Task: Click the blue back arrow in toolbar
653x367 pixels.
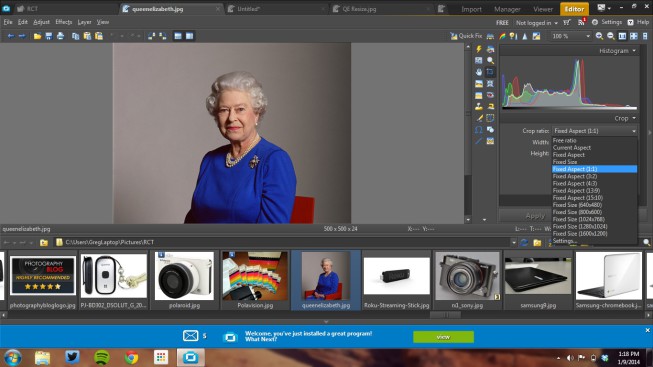Action: (x=10, y=36)
